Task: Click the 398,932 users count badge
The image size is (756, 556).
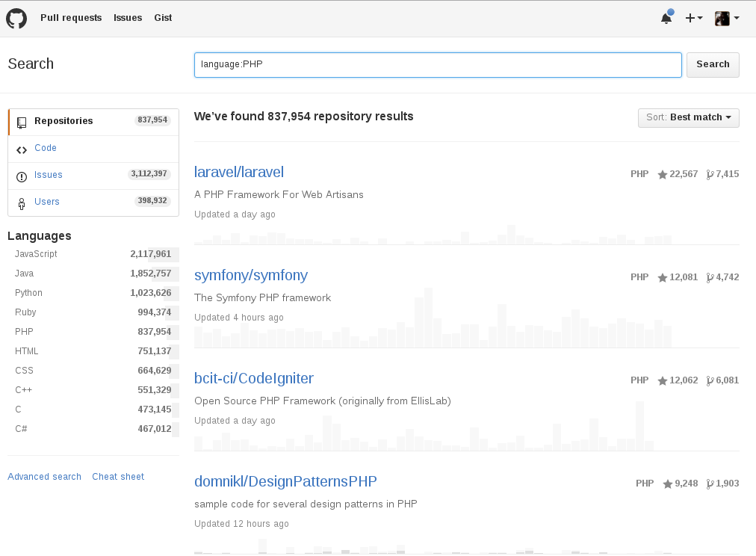Action: coord(152,200)
